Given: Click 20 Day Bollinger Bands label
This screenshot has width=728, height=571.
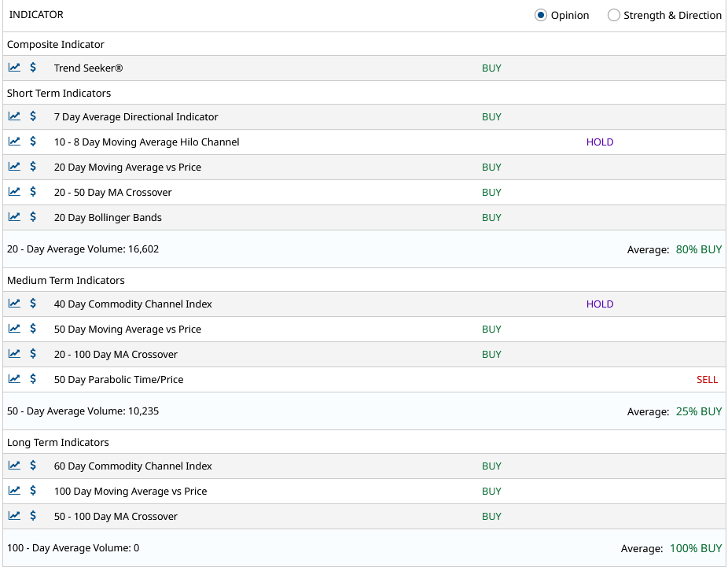Looking at the screenshot, I should [108, 217].
